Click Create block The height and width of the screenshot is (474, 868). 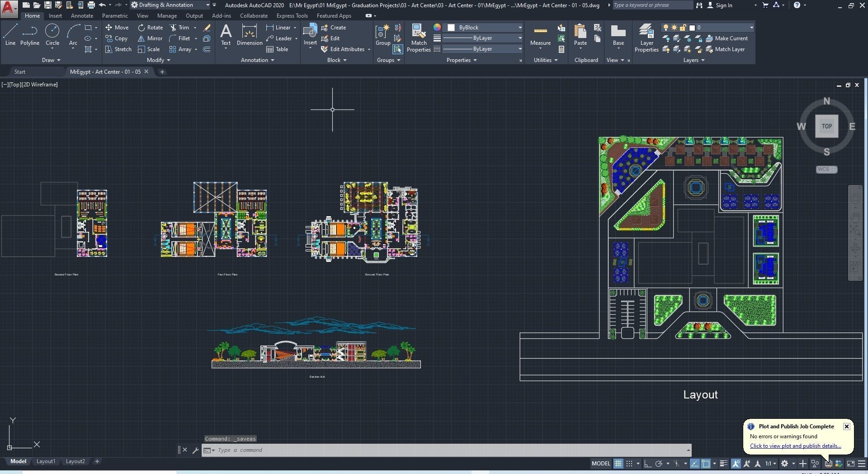pyautogui.click(x=334, y=28)
